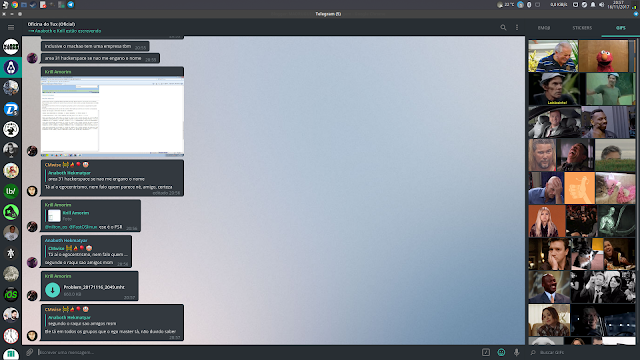
Task: Send the bald man facepalm GIF
Action: pos(546,188)
